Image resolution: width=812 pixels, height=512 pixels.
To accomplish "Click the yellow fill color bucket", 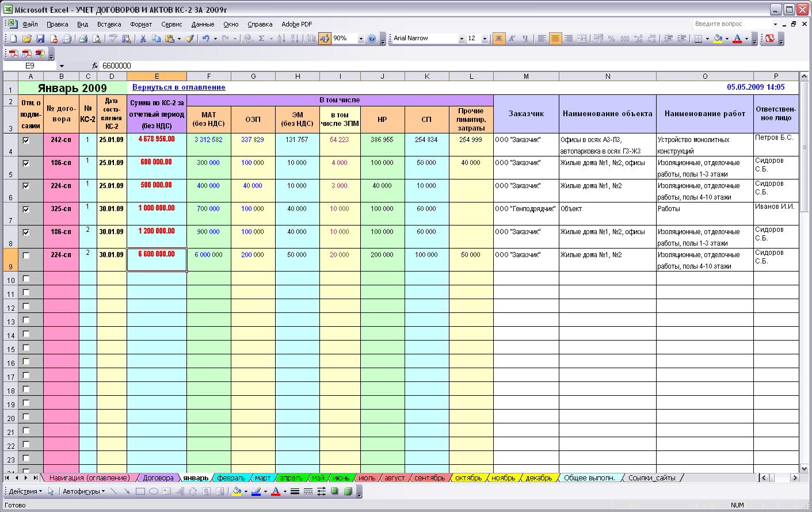I will click(718, 39).
